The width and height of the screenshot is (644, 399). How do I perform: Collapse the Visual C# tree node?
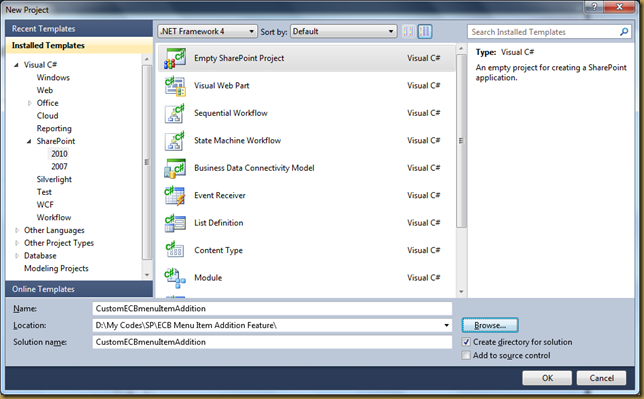coord(16,65)
